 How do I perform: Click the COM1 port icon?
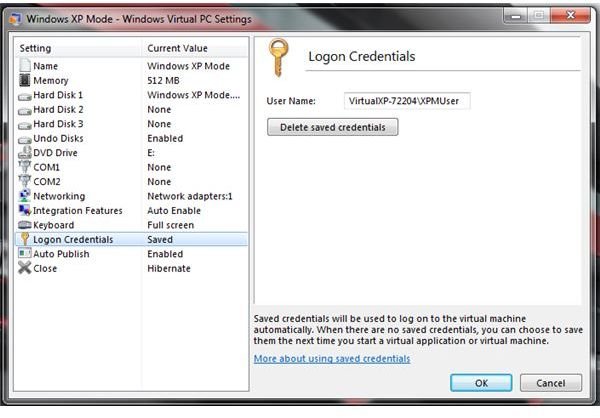24,167
